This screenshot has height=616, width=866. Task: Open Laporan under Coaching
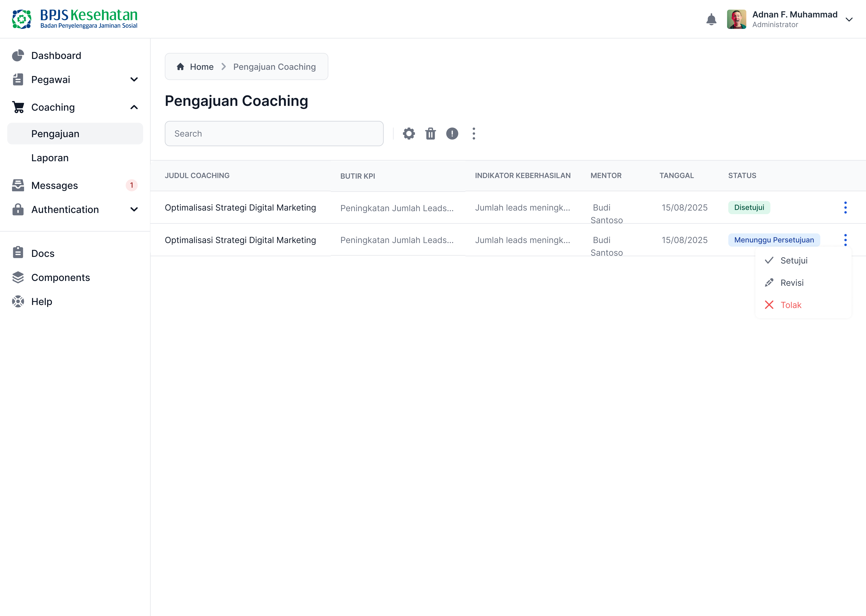point(75,157)
